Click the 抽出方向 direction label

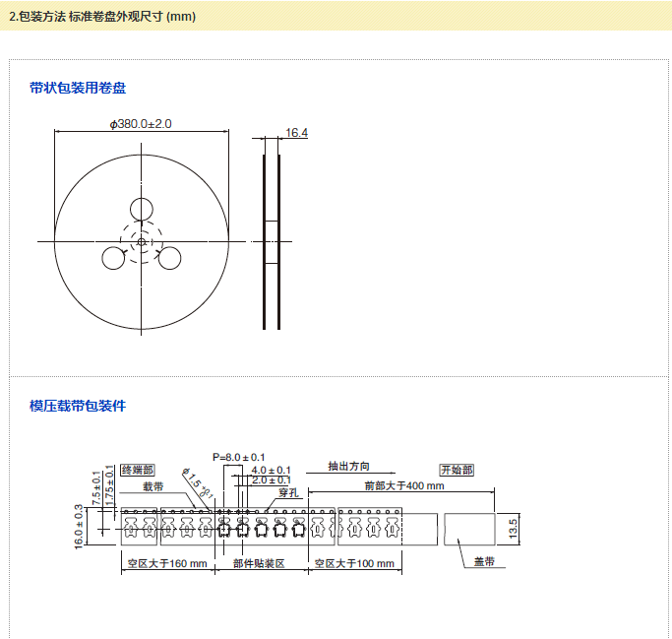[x=348, y=467]
